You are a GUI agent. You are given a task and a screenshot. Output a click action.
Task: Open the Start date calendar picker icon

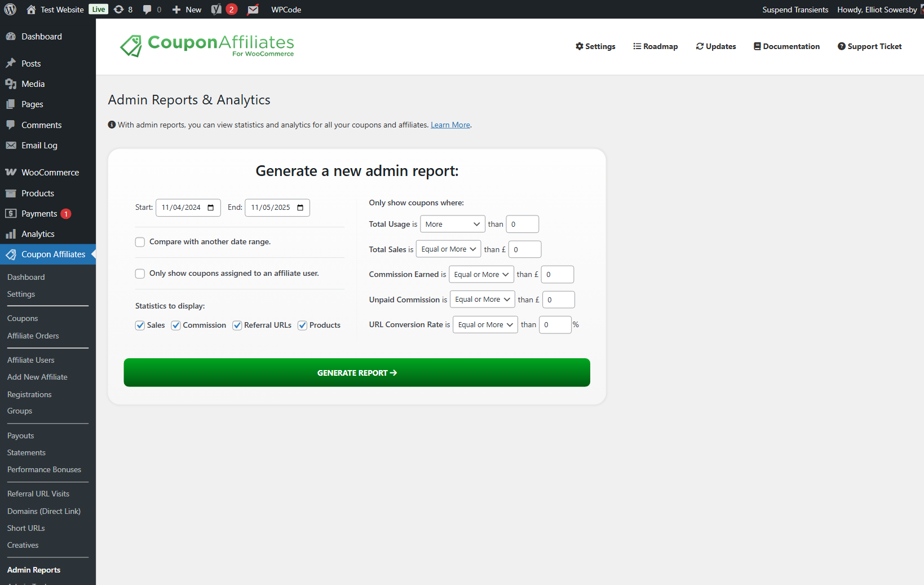point(210,208)
